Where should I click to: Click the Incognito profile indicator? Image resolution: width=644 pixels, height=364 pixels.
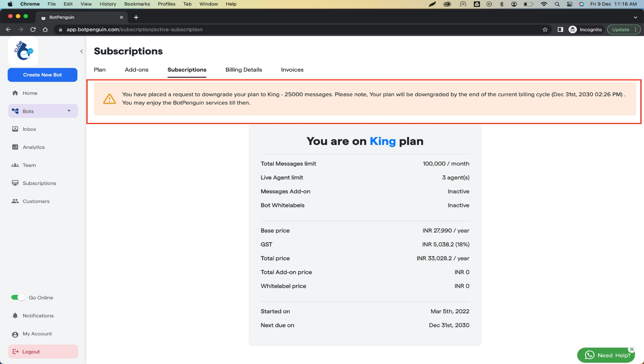coord(585,30)
